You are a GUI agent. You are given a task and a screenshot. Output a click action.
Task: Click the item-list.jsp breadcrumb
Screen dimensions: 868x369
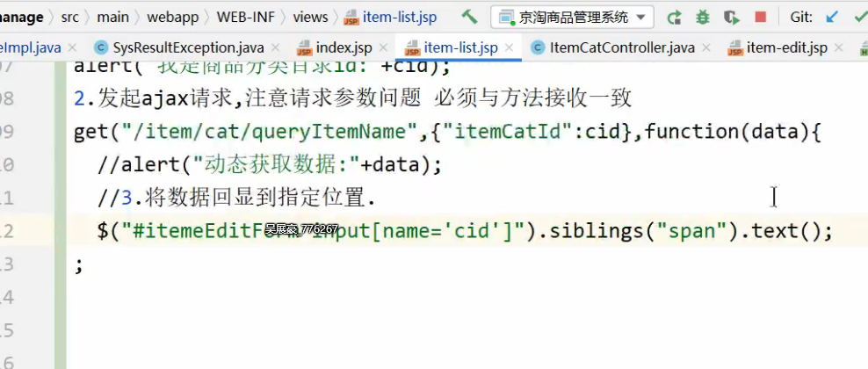click(x=390, y=18)
